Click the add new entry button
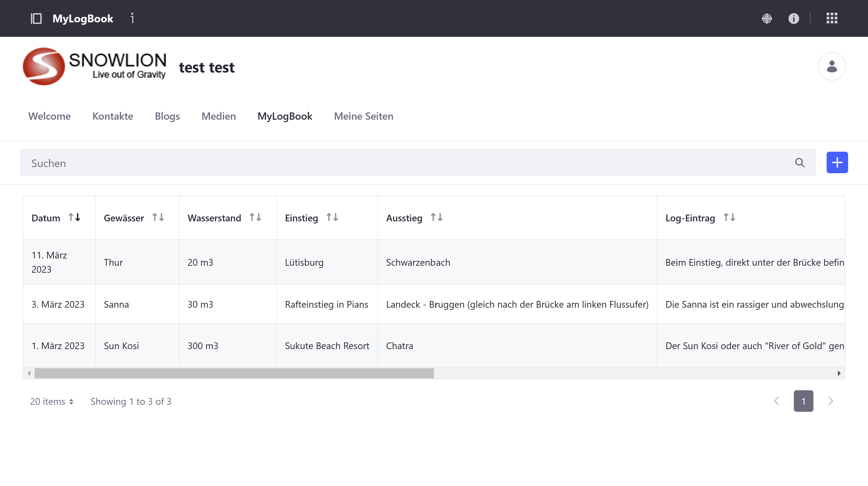868x486 pixels. (837, 163)
